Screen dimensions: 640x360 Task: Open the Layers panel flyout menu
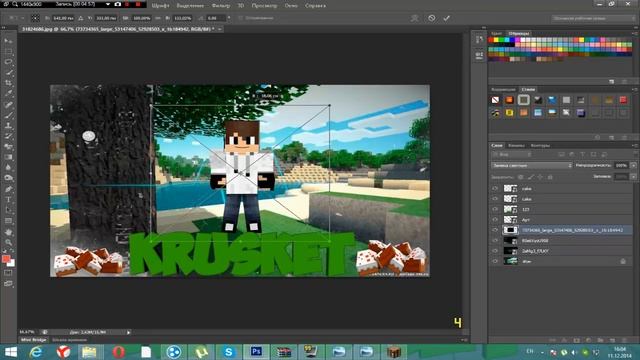(635, 145)
